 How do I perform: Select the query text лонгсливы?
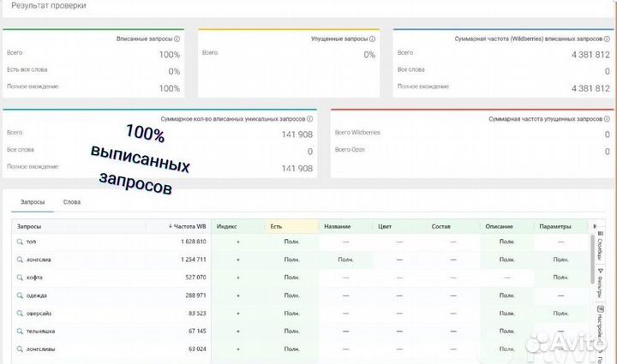(40, 349)
